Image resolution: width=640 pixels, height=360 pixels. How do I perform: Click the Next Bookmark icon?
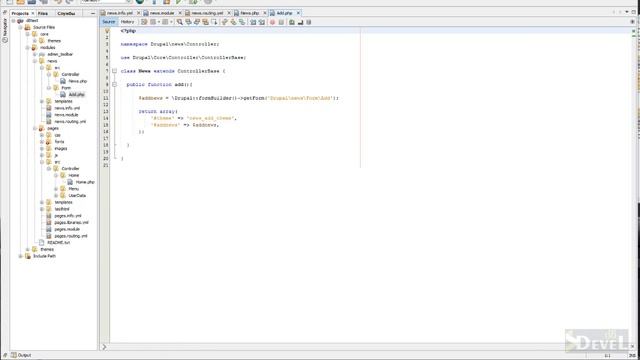pos(233,22)
